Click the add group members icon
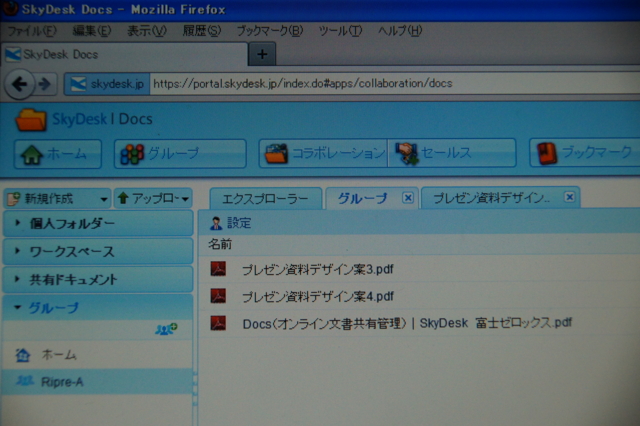Image resolution: width=640 pixels, height=426 pixels. [166, 328]
